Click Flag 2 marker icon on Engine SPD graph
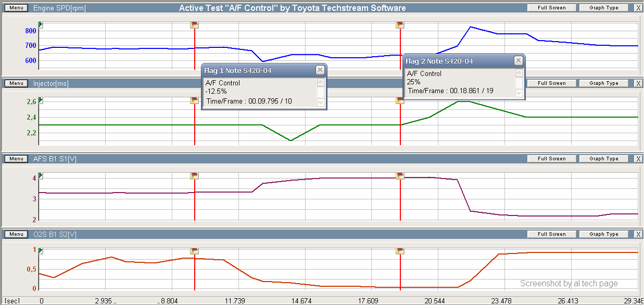The image size is (644, 305). coord(400,25)
